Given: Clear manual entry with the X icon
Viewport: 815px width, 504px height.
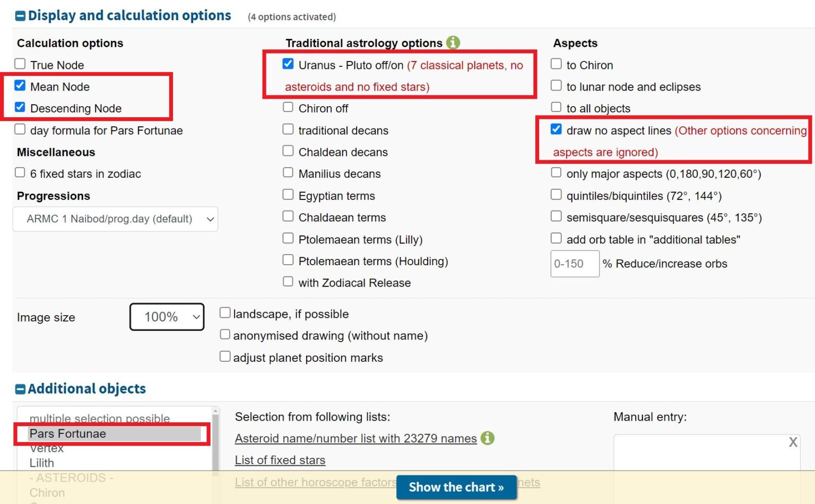Looking at the screenshot, I should (x=793, y=442).
